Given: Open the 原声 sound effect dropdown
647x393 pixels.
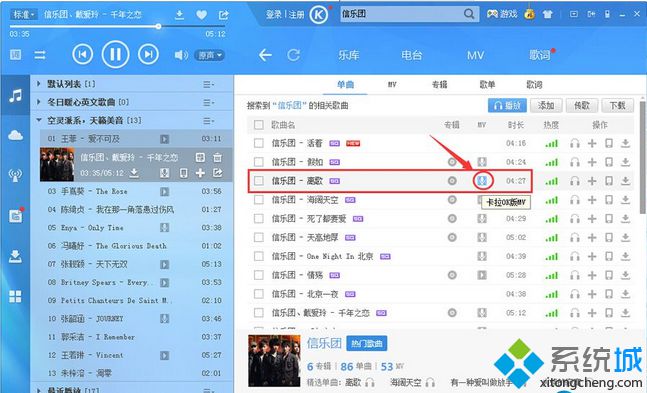Looking at the screenshot, I should coord(210,55).
